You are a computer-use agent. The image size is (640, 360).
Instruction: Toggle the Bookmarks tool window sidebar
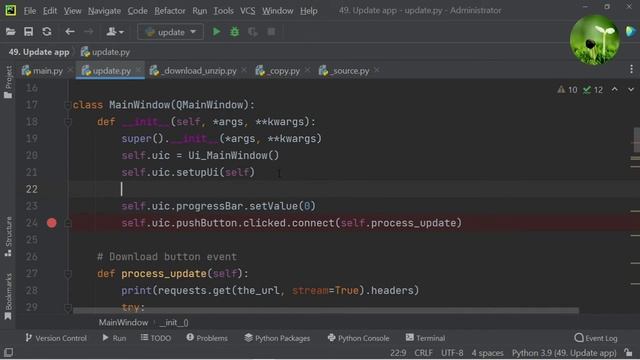point(8,296)
